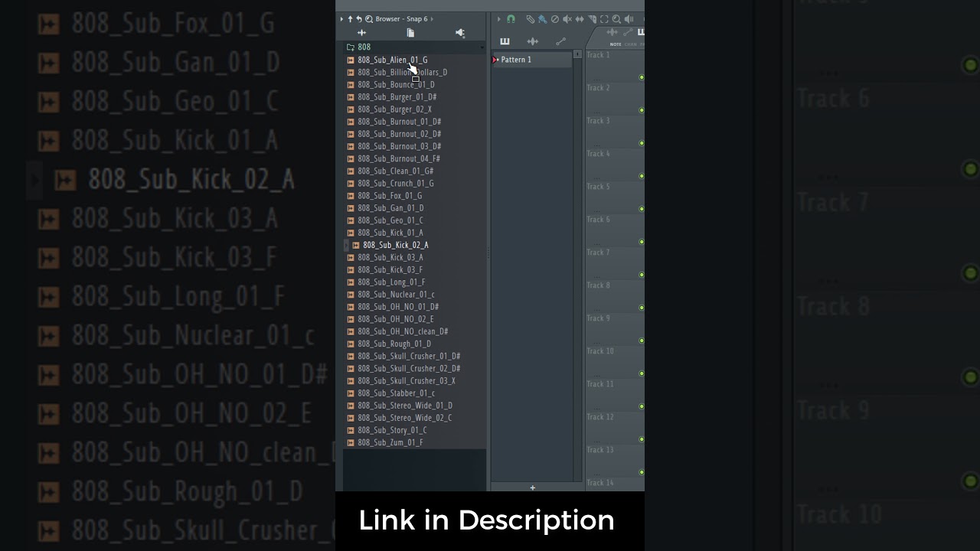This screenshot has width=980, height=551.
Task: Select the playlist Paint brush tool
Action: [542, 19]
